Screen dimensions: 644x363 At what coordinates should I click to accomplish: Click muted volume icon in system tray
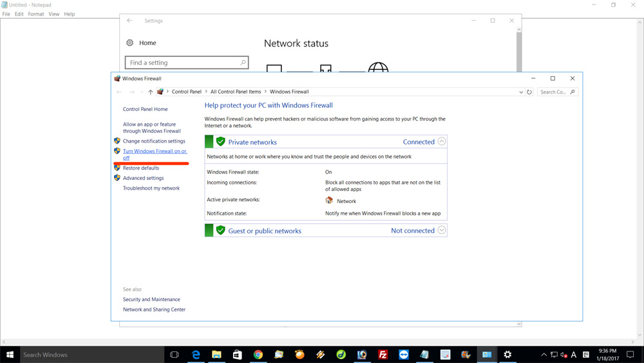(564, 355)
